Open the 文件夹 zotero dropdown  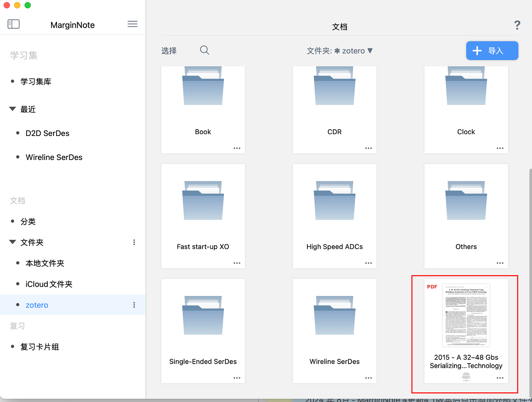[x=340, y=51]
